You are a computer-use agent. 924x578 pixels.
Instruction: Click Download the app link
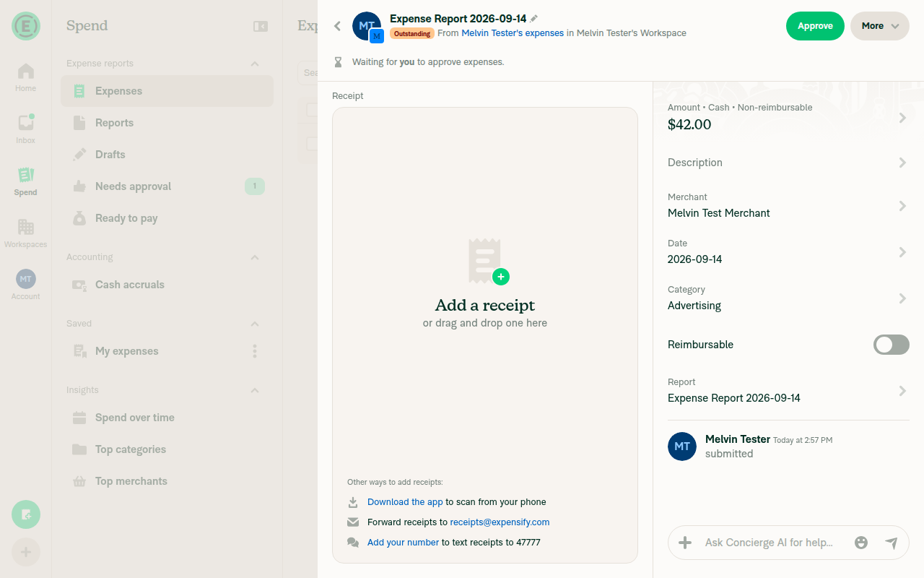405,502
